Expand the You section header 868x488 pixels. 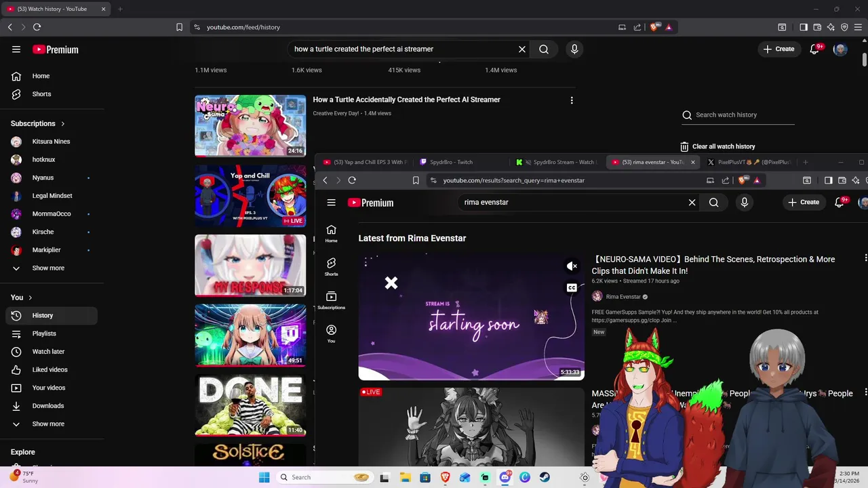[x=21, y=298]
